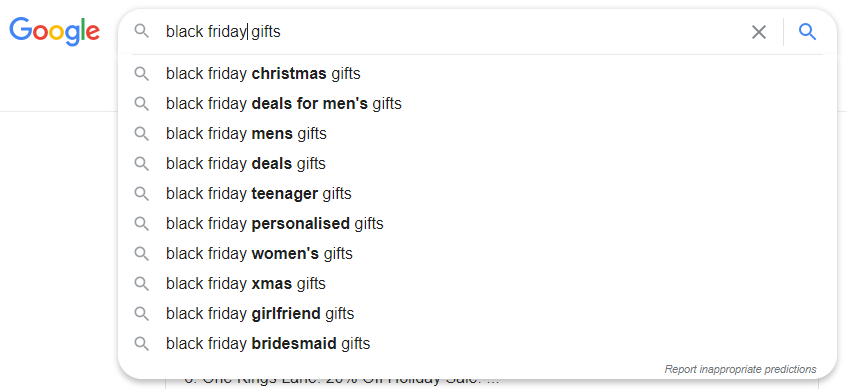847x389 pixels.
Task: Select the suggestion black friday christmas gifts
Action: pyautogui.click(x=470, y=73)
